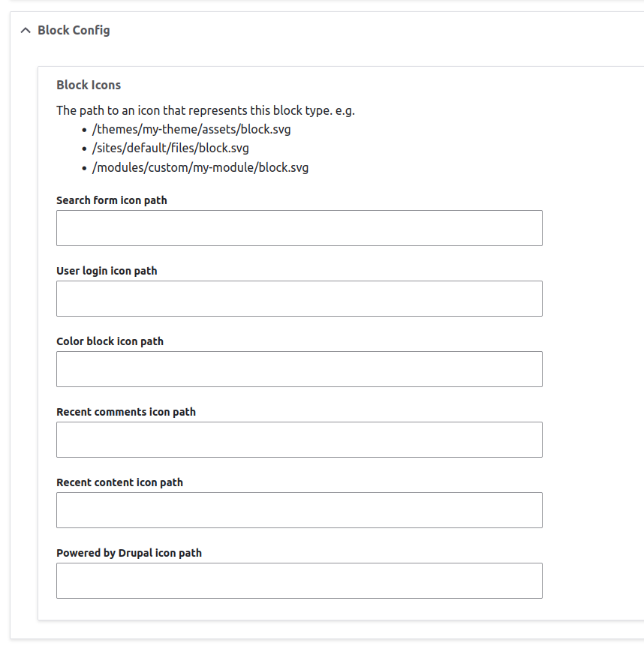644x649 pixels.
Task: Click the User login icon path label
Action: [x=107, y=271]
